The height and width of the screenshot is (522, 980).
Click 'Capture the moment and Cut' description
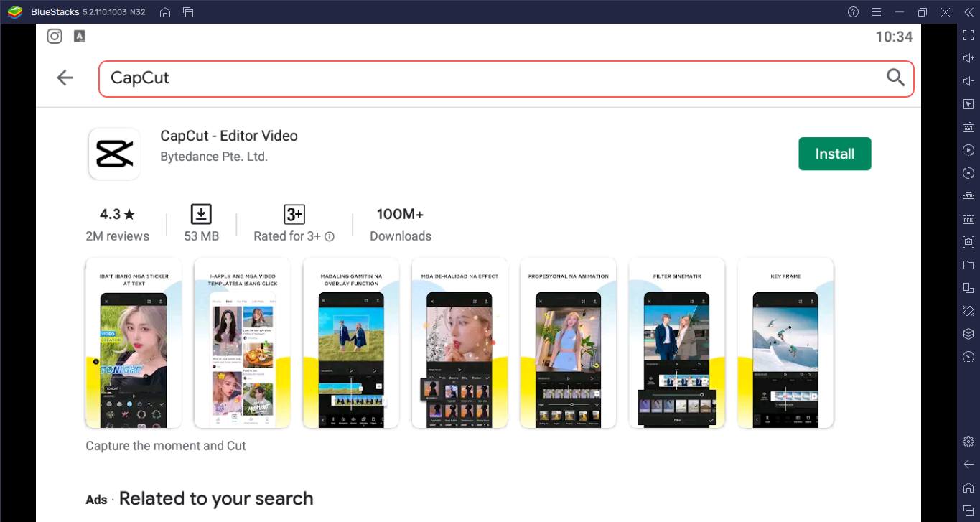coord(166,446)
